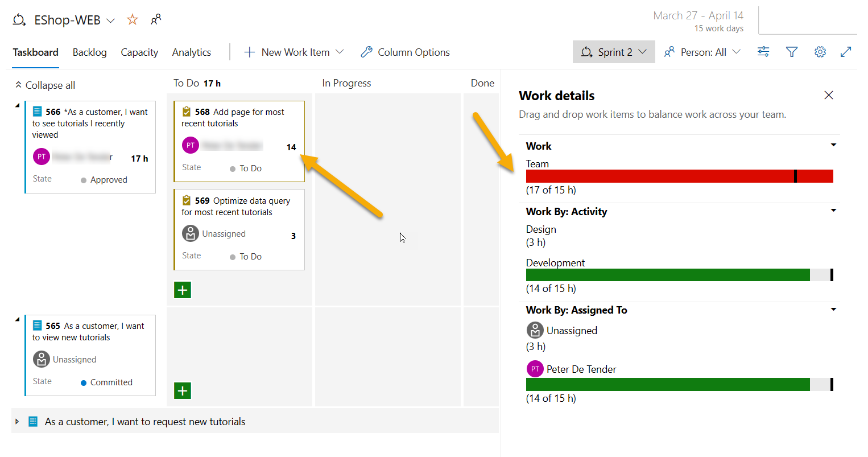Open EShop-WEB team selector dropdown

pyautogui.click(x=111, y=20)
